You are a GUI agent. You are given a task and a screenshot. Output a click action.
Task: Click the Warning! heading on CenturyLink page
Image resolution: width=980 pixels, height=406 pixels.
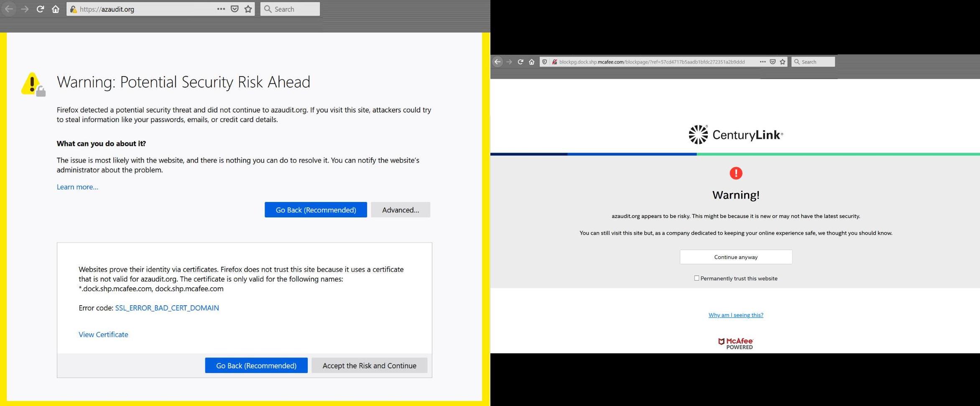[x=736, y=195]
